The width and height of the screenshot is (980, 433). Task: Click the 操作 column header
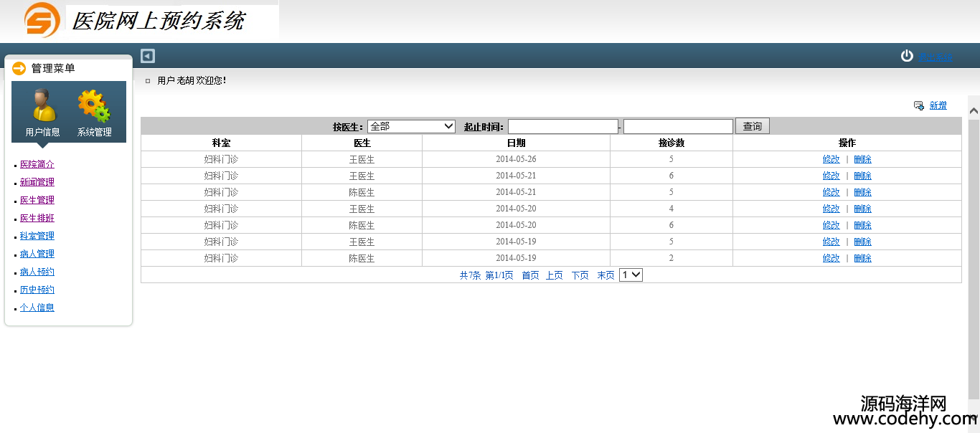[847, 143]
